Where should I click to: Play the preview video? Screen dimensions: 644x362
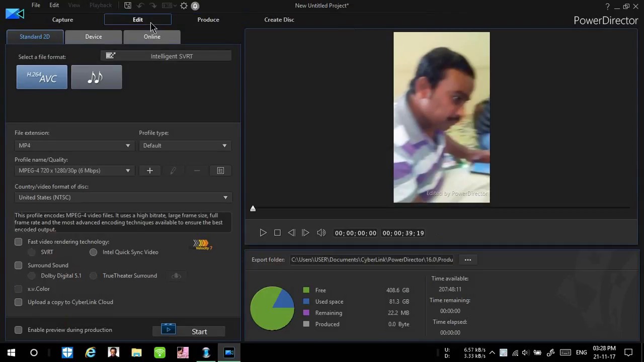tap(263, 233)
